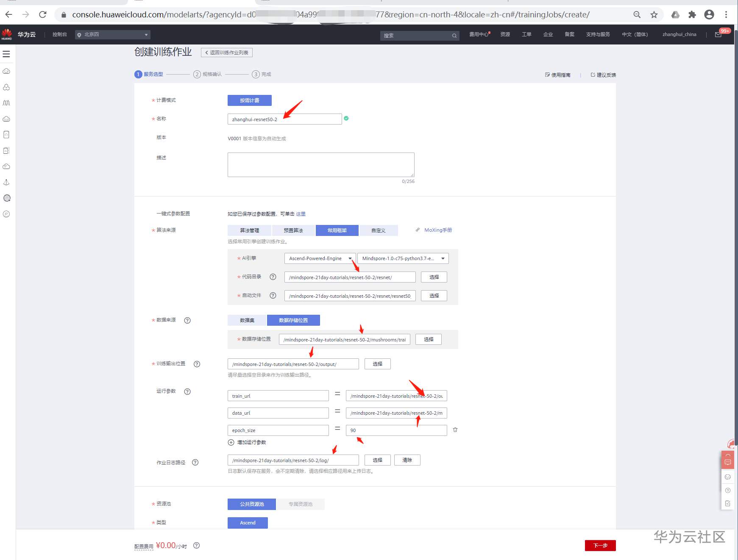Click 选择 next to the 数据存储位置 path
Image resolution: width=738 pixels, height=560 pixels.
[429, 339]
